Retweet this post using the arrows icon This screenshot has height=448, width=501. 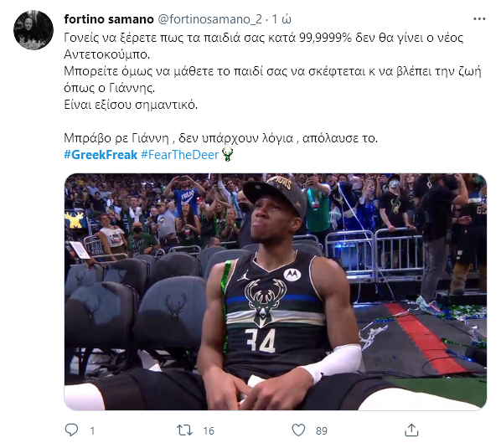184,430
